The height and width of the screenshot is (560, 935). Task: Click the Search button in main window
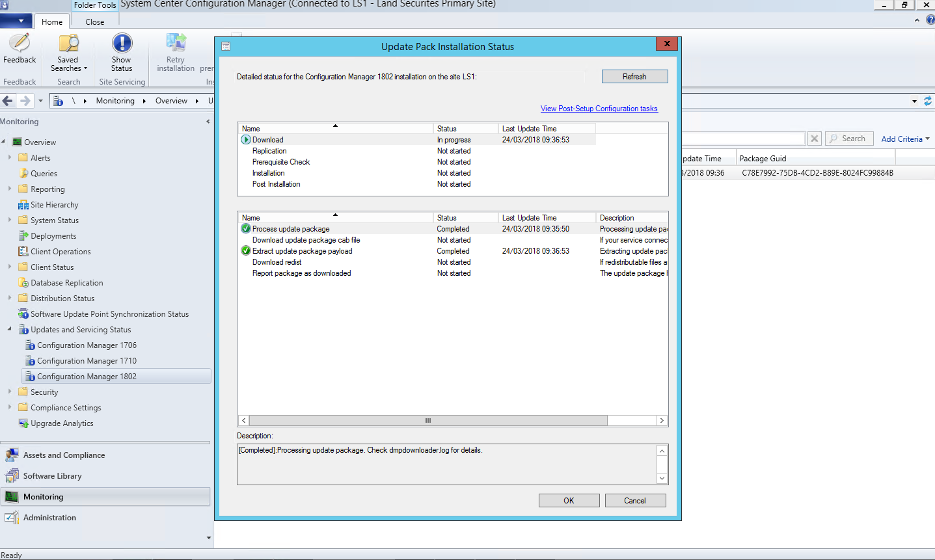point(848,139)
